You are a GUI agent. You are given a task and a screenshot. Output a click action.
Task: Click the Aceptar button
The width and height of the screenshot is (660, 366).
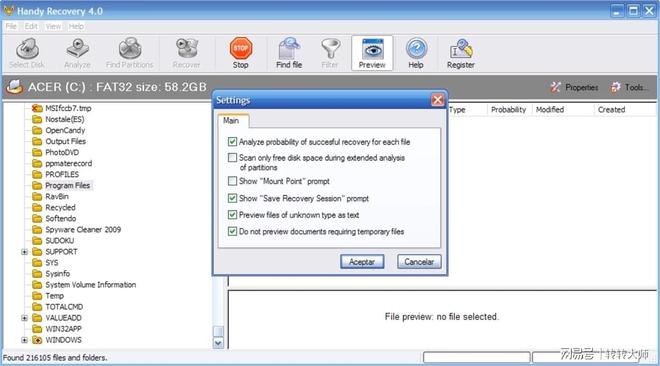click(362, 262)
